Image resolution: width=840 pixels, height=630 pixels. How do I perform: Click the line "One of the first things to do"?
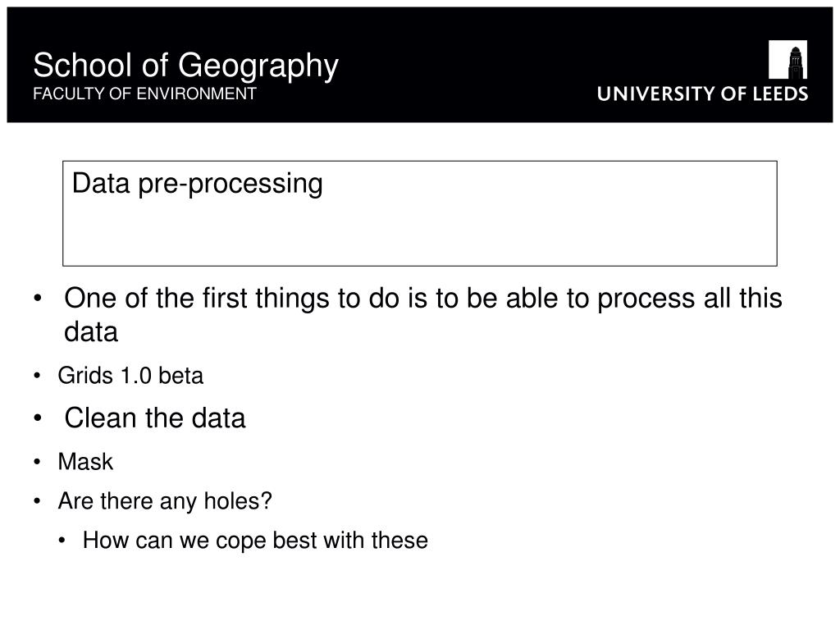coord(423,299)
